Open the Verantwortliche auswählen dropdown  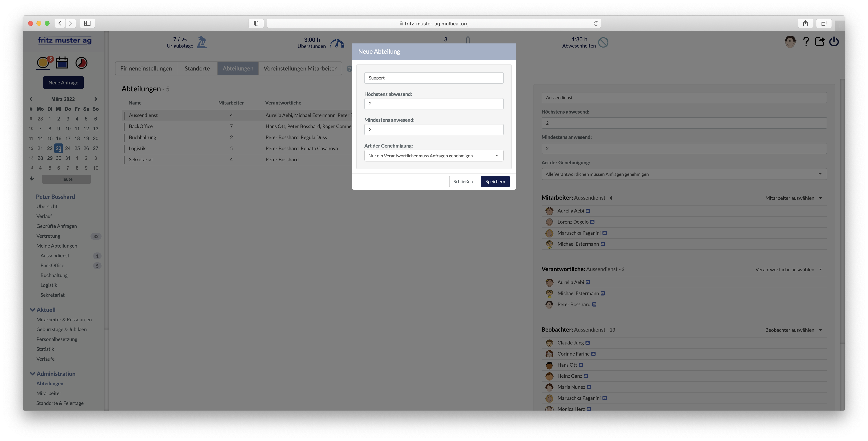click(789, 270)
